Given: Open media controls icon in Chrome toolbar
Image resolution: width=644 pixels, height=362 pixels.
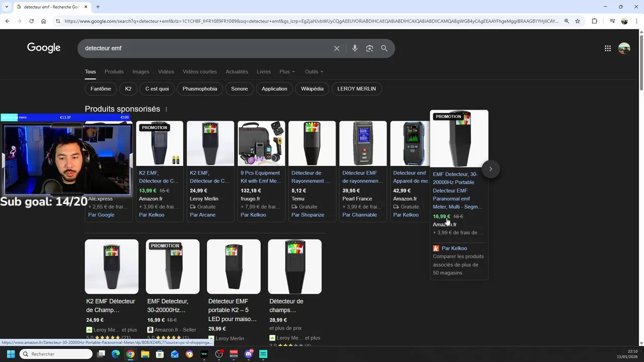Looking at the screenshot, I should click(x=612, y=21).
